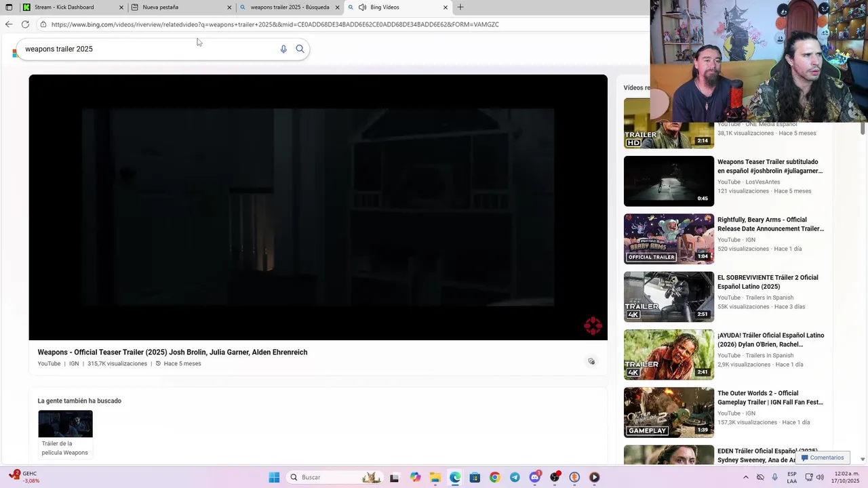The height and width of the screenshot is (488, 868).
Task: Open the volume control in system tray
Action: click(x=819, y=477)
